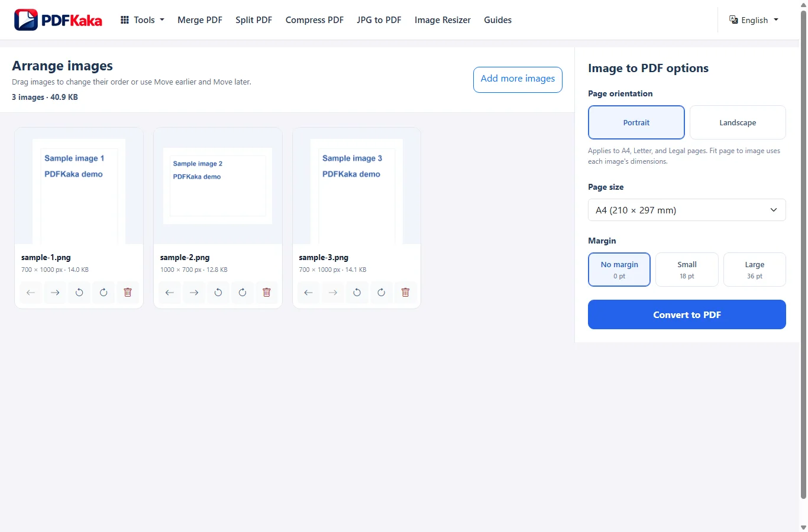Switch page orientation to Landscape
This screenshot has width=808, height=532.
point(738,122)
